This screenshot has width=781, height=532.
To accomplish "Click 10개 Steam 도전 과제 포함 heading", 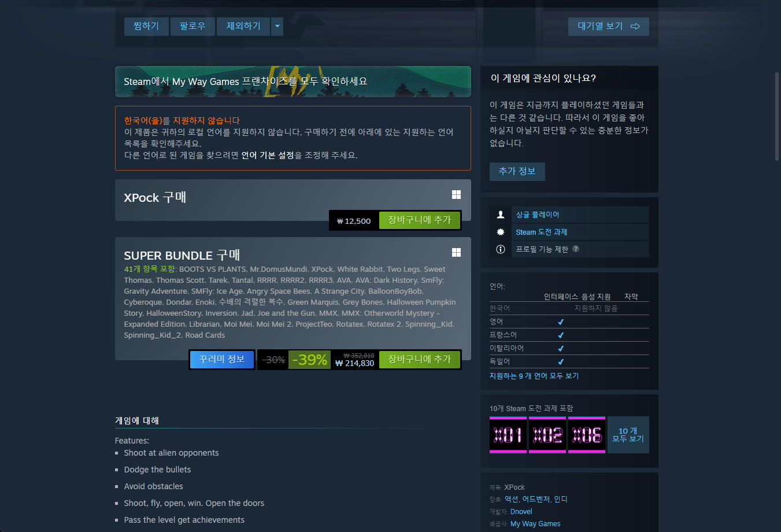I will click(531, 408).
